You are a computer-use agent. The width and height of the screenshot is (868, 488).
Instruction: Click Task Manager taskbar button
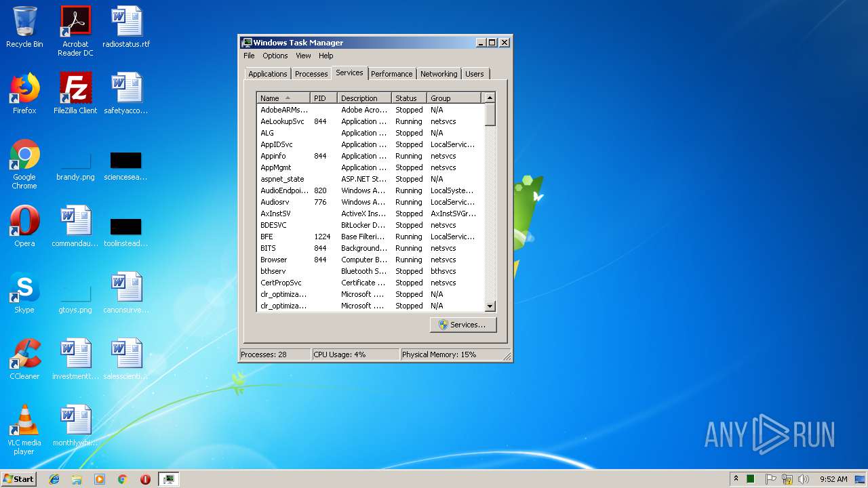(168, 479)
